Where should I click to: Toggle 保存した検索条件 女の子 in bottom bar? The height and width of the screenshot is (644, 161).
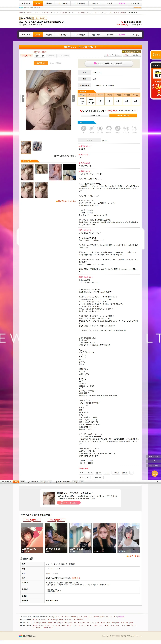(x=75, y=482)
